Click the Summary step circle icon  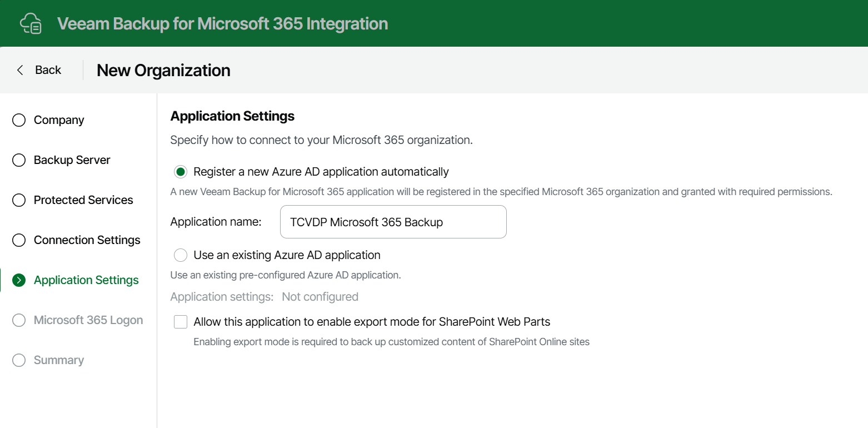coord(19,361)
